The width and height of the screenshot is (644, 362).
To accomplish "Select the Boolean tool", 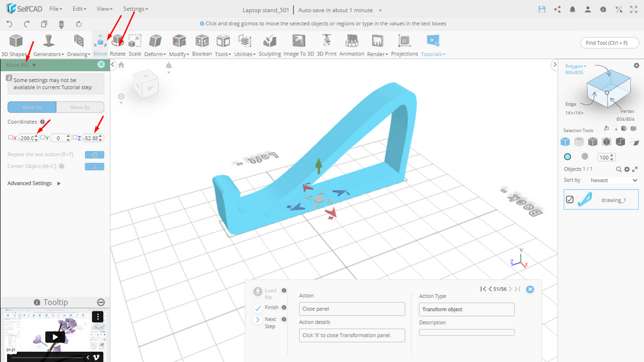I will (x=202, y=42).
